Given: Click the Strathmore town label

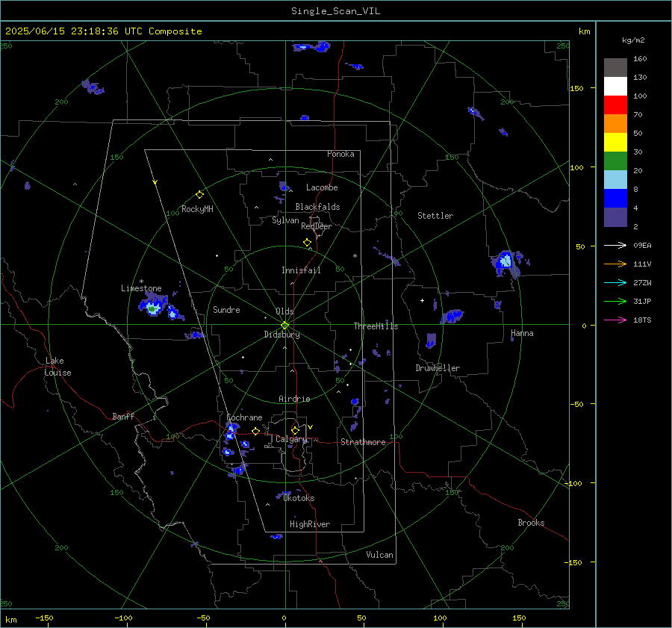Looking at the screenshot, I should (363, 442).
